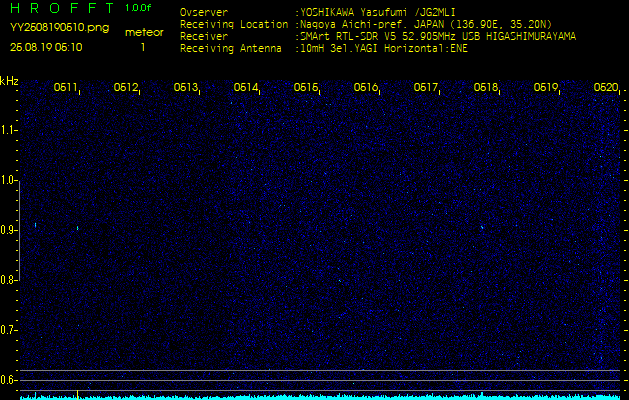Select the file name YY2508190510.png
Image resolution: width=629 pixels, height=400 pixels.
pos(59,28)
